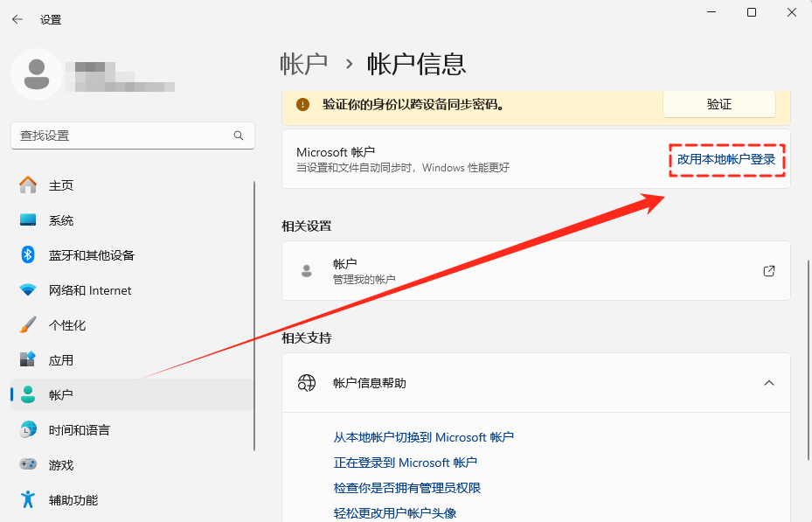The height and width of the screenshot is (522, 812).
Task: Go to 个性化 settings
Action: pos(66,324)
